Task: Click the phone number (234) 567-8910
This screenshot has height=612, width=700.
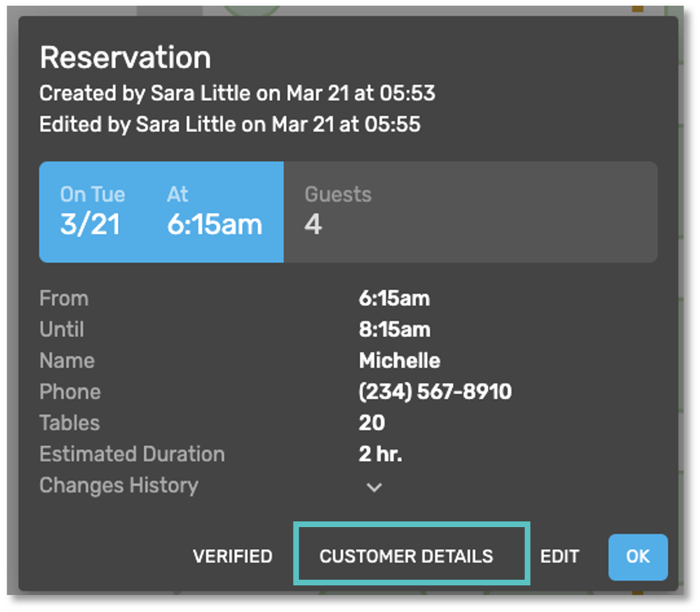Action: tap(435, 392)
